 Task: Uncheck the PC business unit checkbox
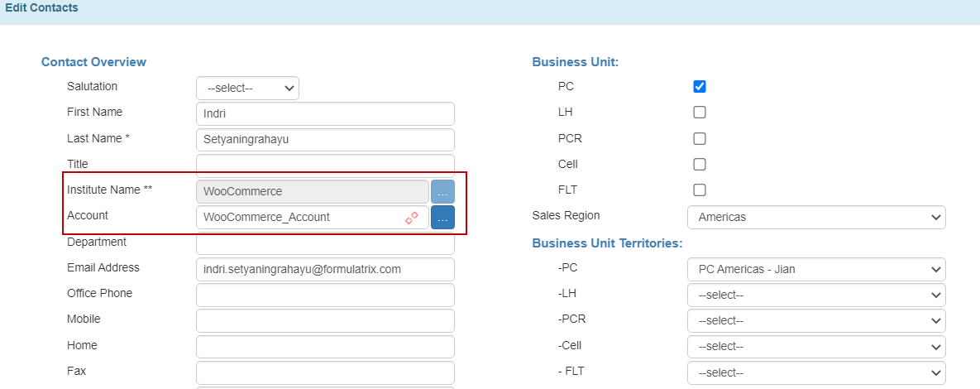(700, 87)
